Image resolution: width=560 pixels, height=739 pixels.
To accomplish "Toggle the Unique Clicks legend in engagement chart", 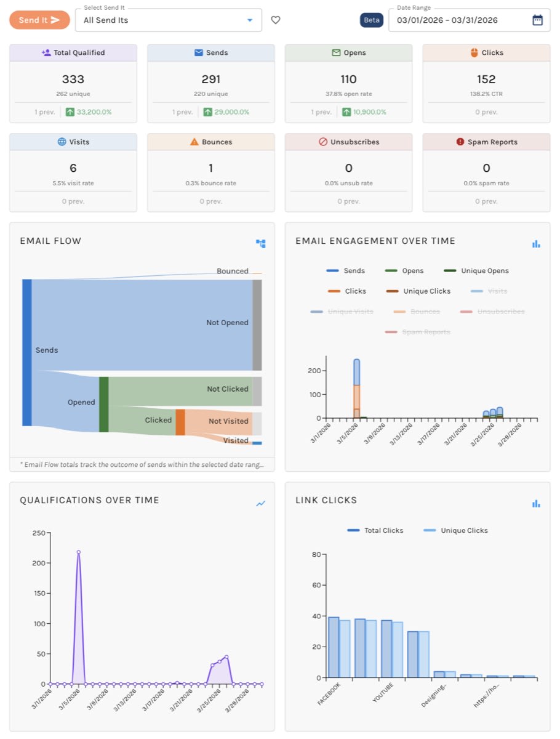I will click(x=418, y=291).
